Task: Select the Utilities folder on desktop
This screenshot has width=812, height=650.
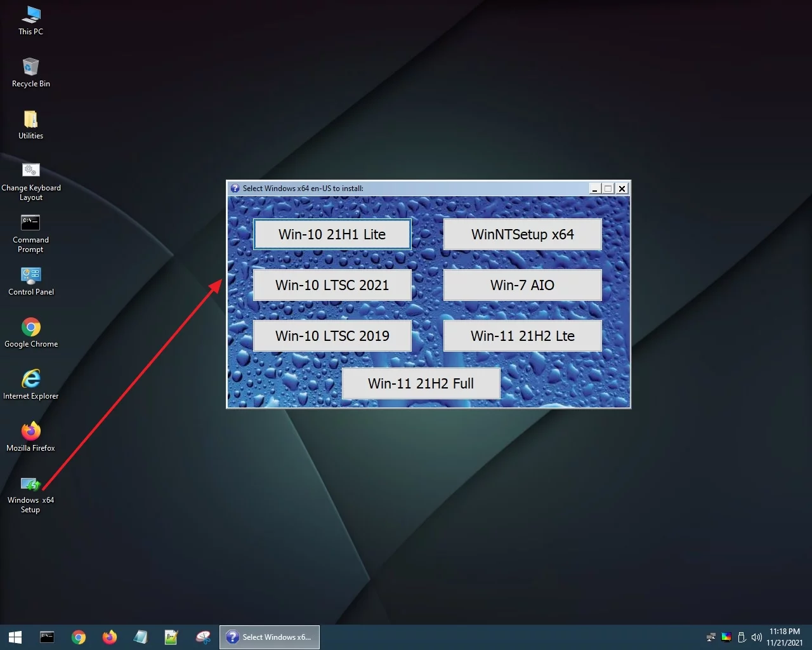Action: 30,124
